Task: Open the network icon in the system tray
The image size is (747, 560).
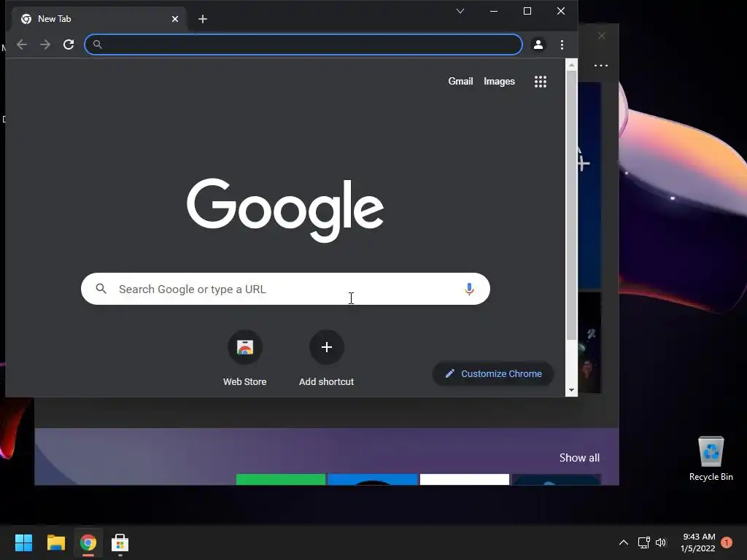Action: (x=644, y=542)
